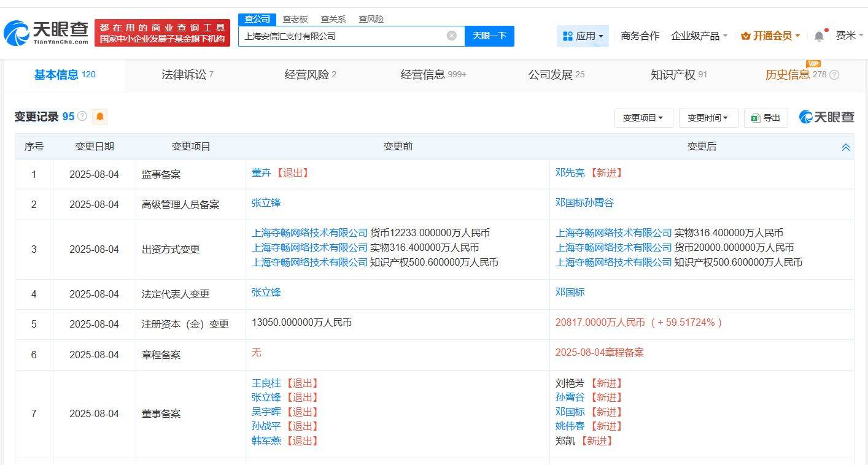
Task: Click the 导出 export button
Action: 765,118
